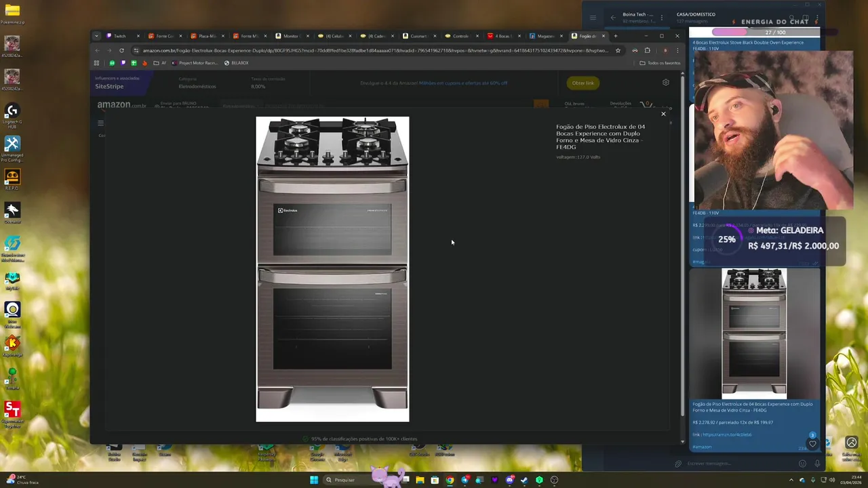This screenshot has height=488, width=868.
Task: Open the Controle browser tab
Action: (462, 36)
